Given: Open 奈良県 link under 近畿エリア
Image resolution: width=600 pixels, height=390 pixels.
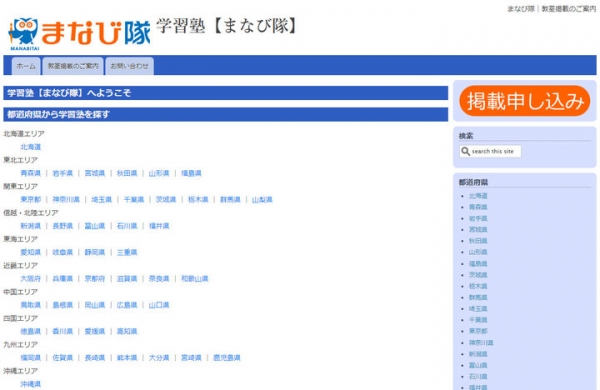Looking at the screenshot, I should (x=159, y=279).
